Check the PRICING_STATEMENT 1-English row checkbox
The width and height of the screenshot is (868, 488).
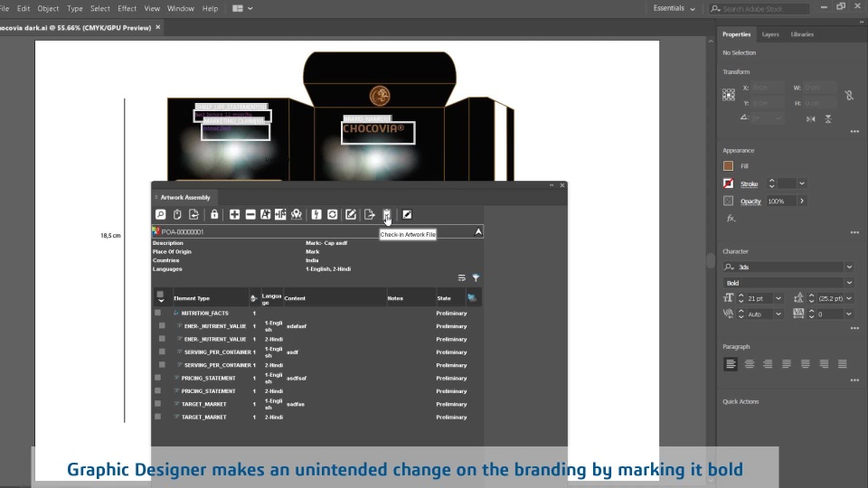[157, 378]
